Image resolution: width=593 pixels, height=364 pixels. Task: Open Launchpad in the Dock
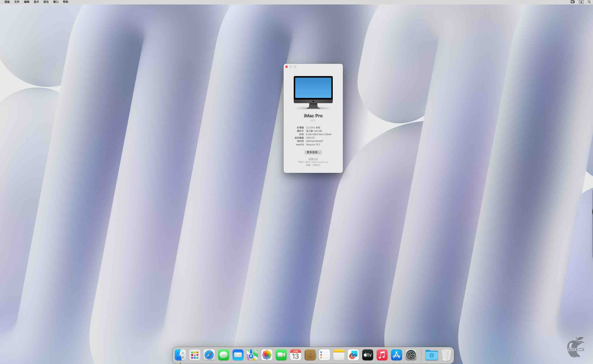coord(195,355)
